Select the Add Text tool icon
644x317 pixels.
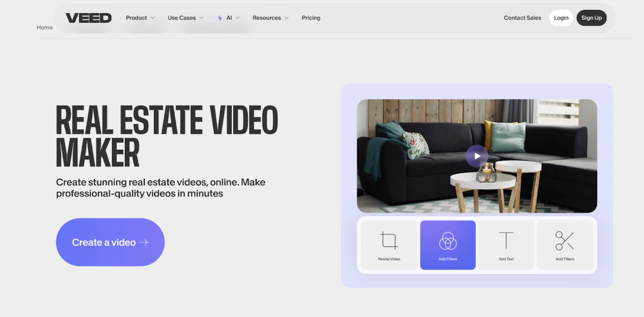(506, 240)
